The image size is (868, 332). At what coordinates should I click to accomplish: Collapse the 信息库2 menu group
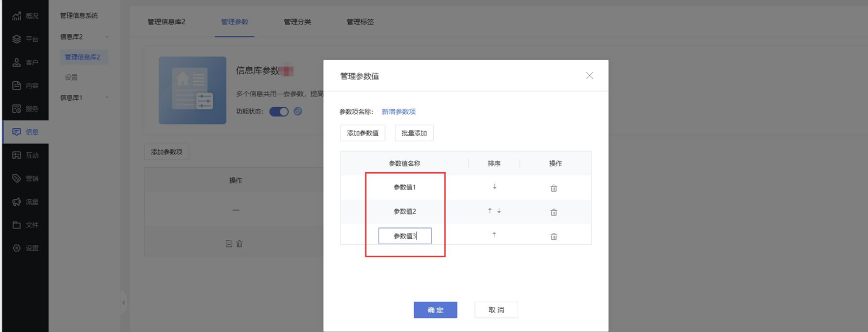coord(84,37)
